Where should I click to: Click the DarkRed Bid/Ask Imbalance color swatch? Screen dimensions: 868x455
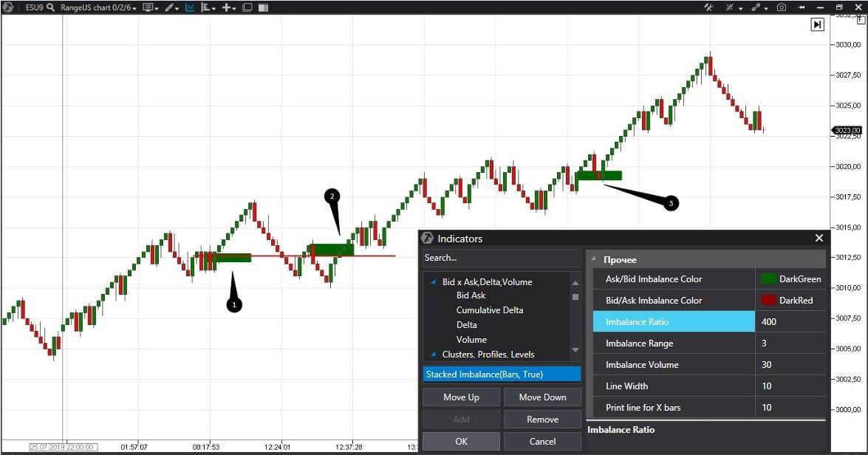tap(770, 300)
